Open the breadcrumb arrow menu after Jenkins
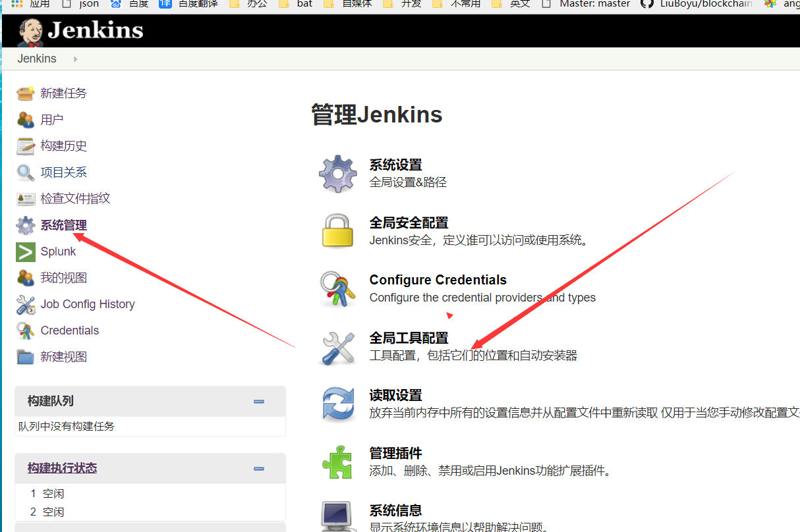Image resolution: width=800 pixels, height=532 pixels. pyautogui.click(x=75, y=59)
